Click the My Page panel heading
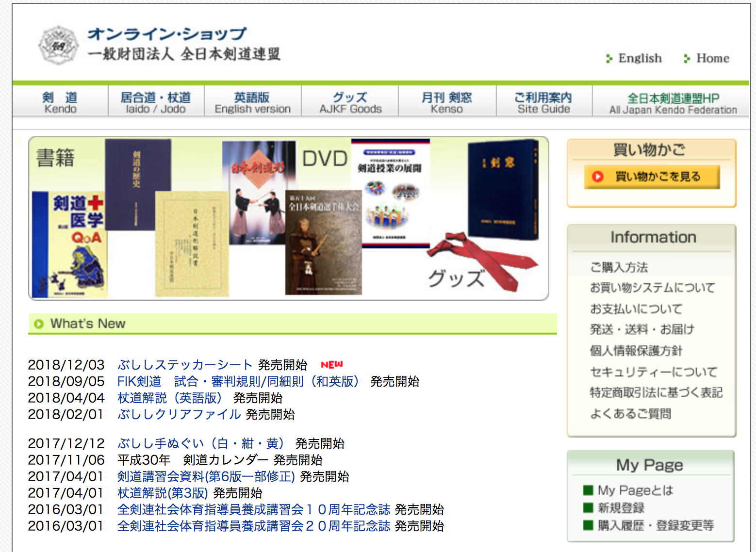 click(x=650, y=465)
